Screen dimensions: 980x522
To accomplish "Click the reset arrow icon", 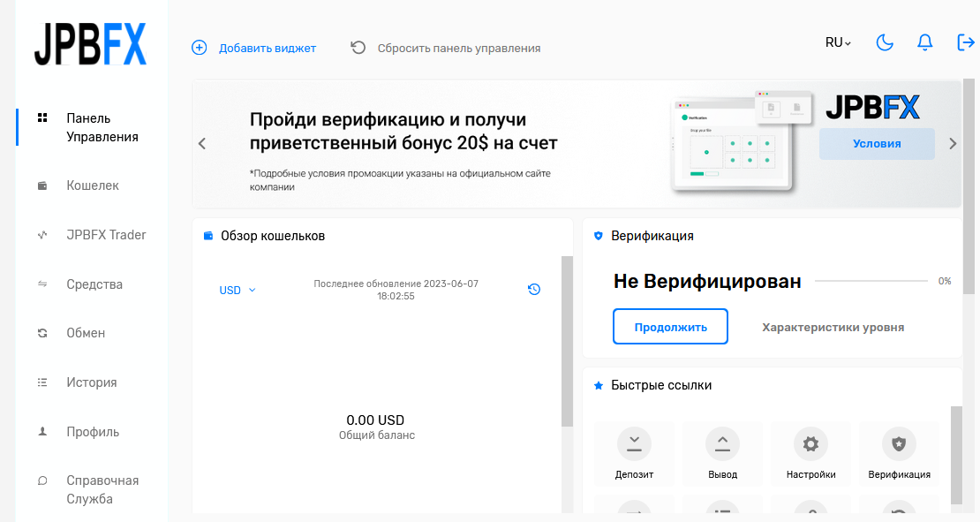I will (x=358, y=48).
